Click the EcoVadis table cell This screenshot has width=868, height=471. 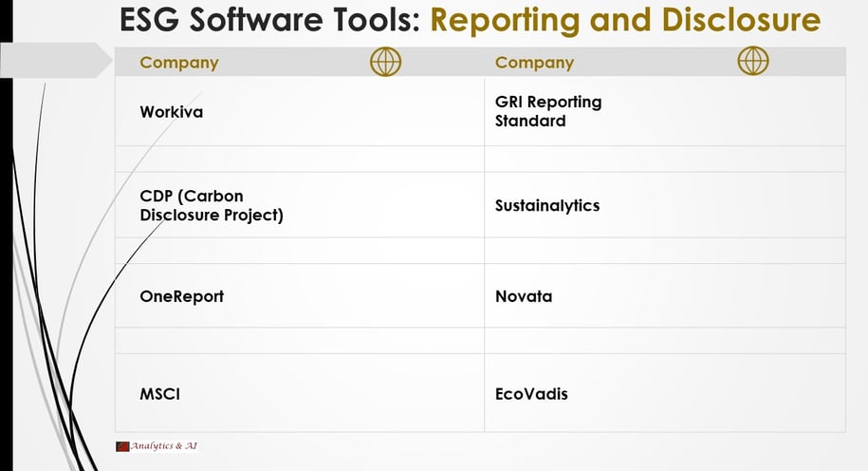665,393
